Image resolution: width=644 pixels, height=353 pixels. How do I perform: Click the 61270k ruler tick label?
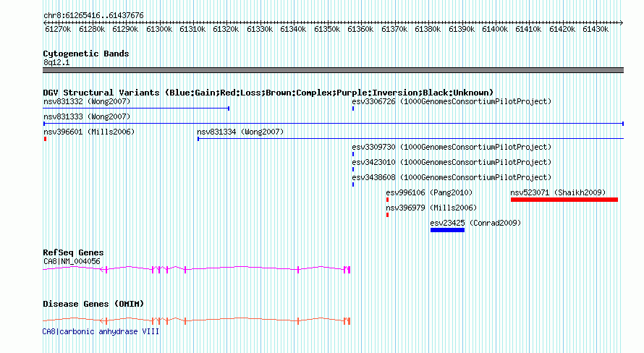pyautogui.click(x=58, y=29)
